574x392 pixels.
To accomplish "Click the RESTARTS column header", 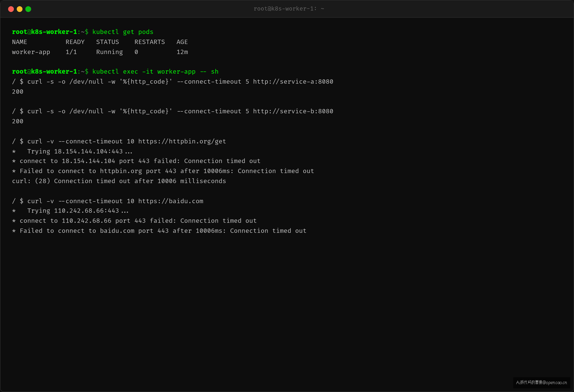I will 150,42.
